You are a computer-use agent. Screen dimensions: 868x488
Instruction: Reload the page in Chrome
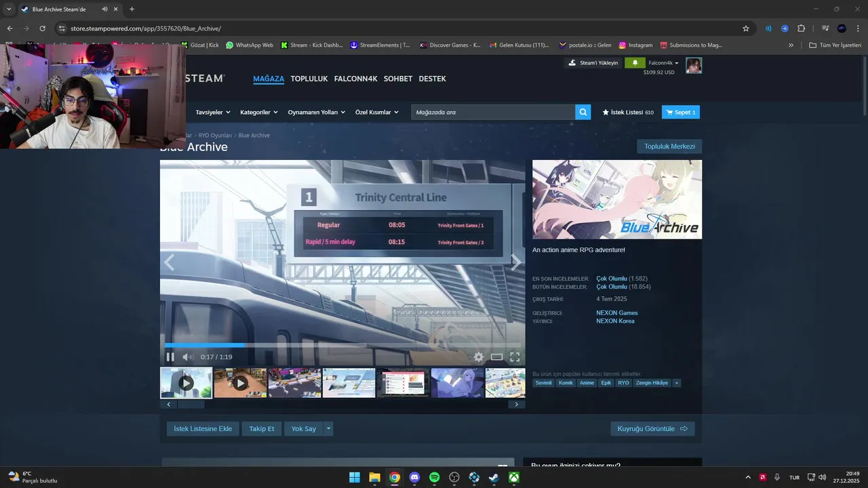(42, 28)
